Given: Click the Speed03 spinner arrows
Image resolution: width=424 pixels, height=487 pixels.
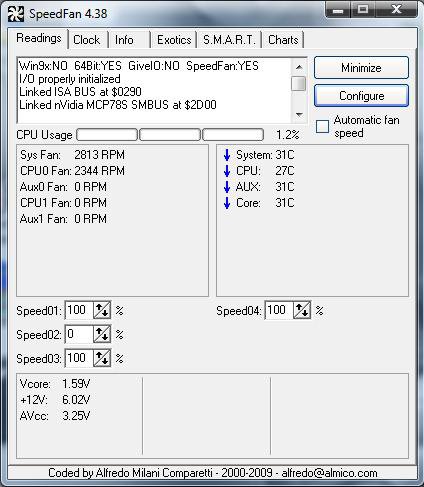Looking at the screenshot, I should (102, 358).
